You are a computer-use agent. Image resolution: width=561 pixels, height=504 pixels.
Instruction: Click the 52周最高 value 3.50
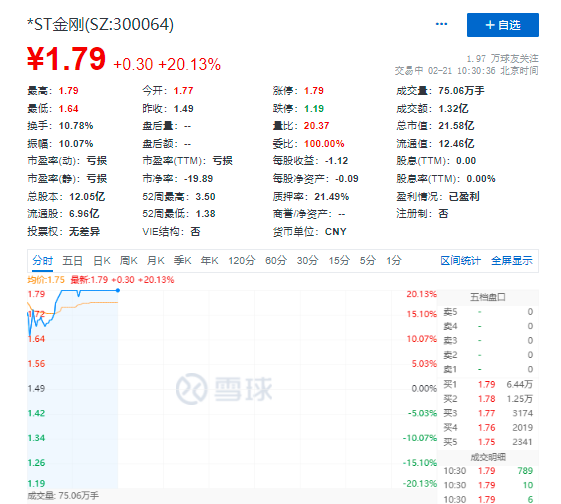[x=205, y=197]
